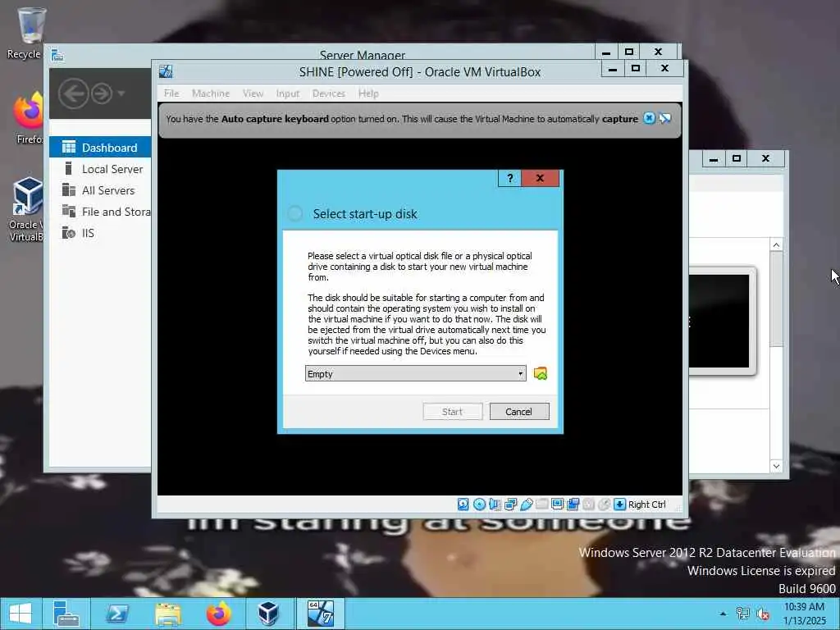Open the Input menu
The height and width of the screenshot is (630, 840).
288,94
